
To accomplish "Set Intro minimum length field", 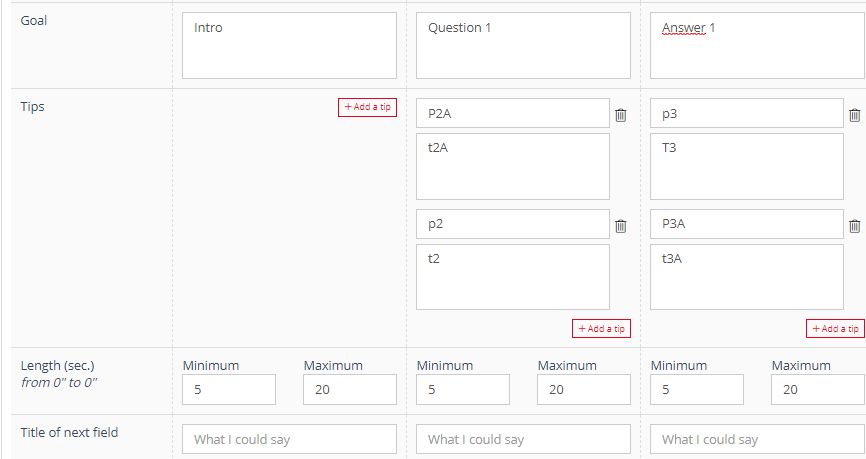I will pyautogui.click(x=229, y=389).
